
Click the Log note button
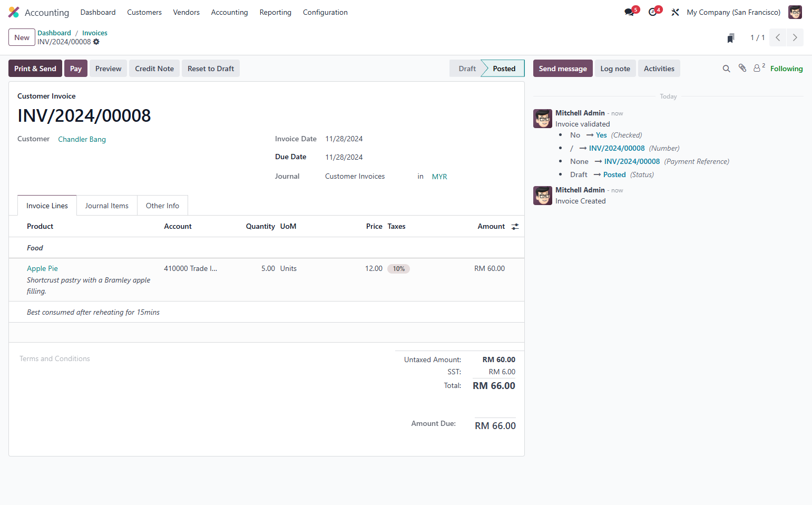(615, 69)
